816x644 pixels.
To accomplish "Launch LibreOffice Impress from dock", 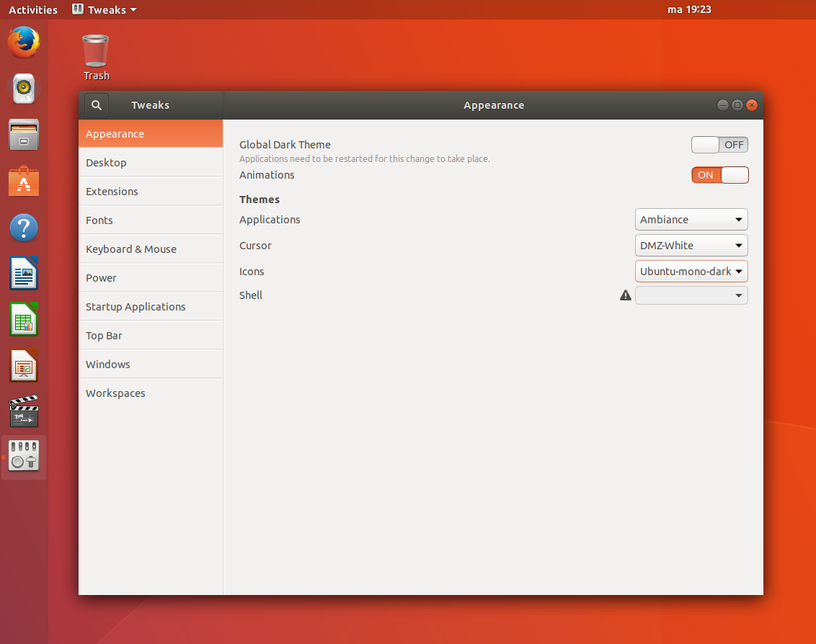I will (24, 365).
